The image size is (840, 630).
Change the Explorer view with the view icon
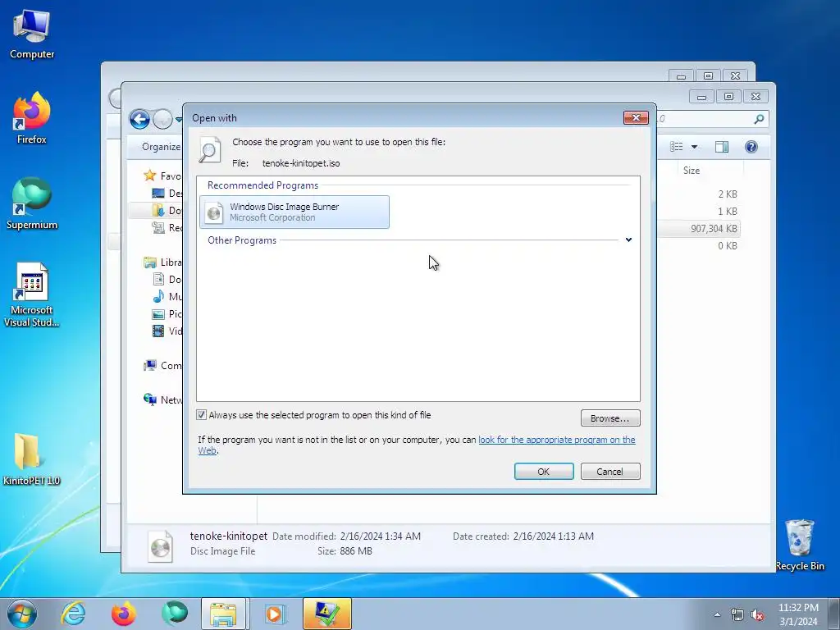tap(677, 147)
